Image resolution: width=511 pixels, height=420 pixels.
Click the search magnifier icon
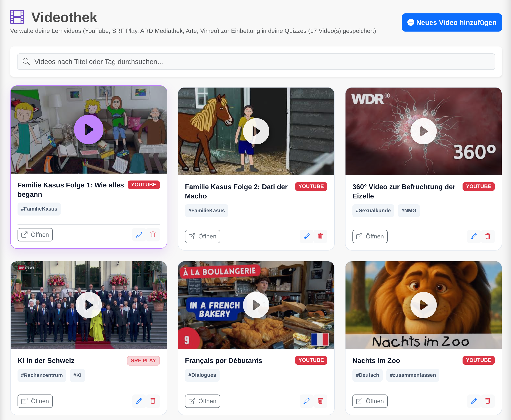pyautogui.click(x=26, y=61)
